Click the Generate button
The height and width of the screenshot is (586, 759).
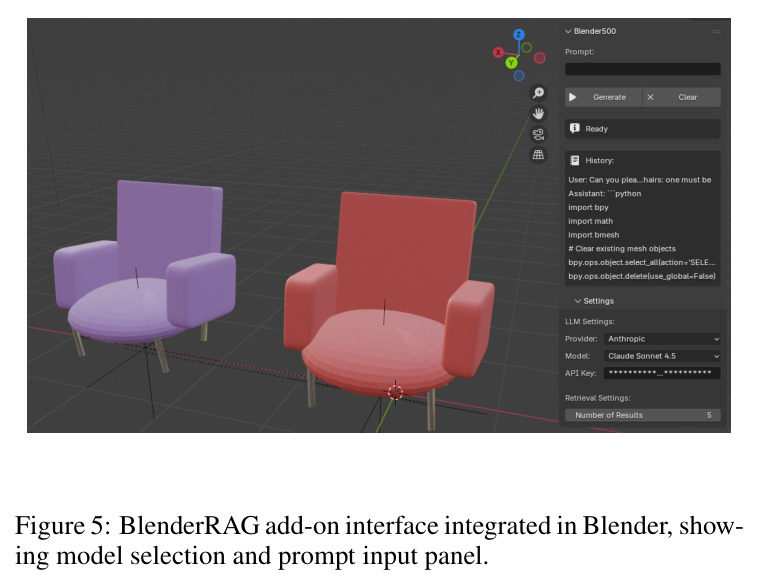(x=604, y=97)
